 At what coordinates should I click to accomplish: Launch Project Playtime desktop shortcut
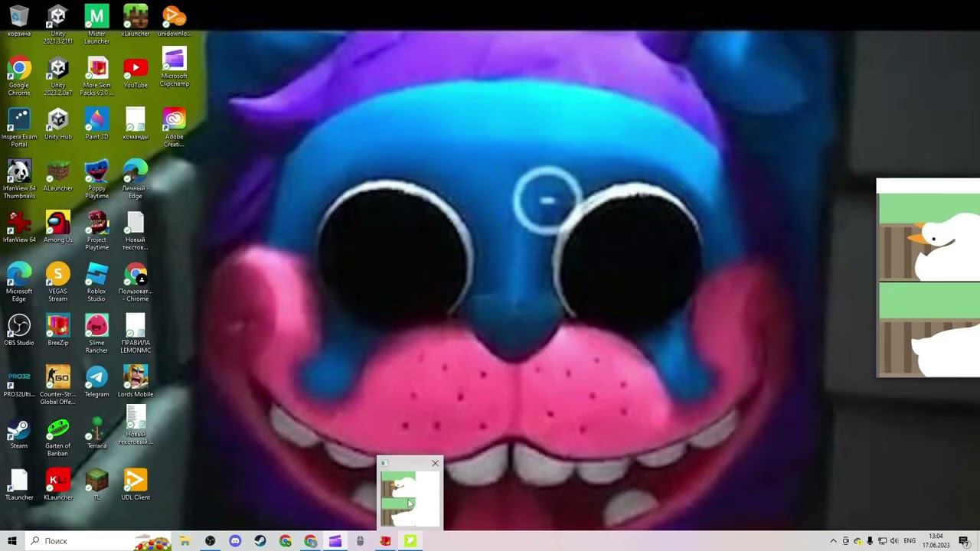pyautogui.click(x=96, y=230)
